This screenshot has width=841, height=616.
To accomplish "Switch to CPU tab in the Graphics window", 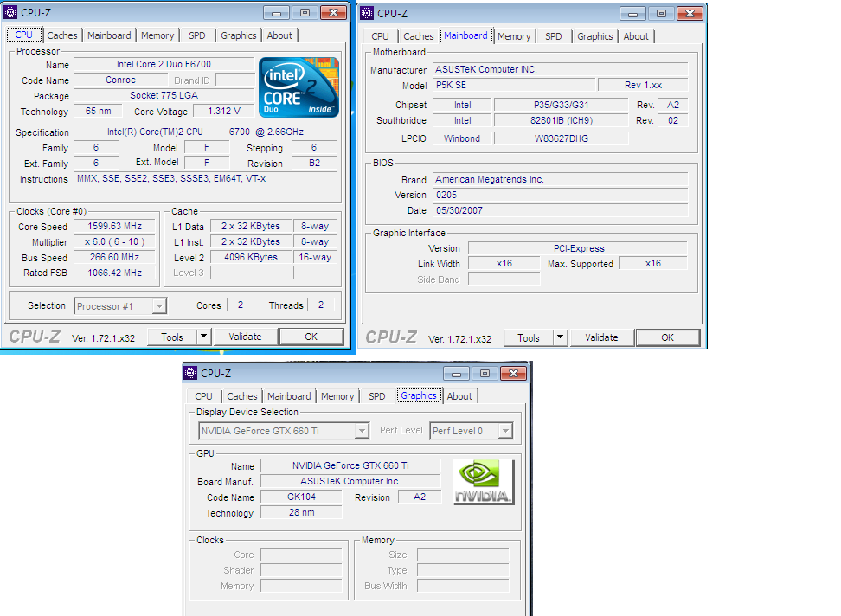I will click(204, 396).
